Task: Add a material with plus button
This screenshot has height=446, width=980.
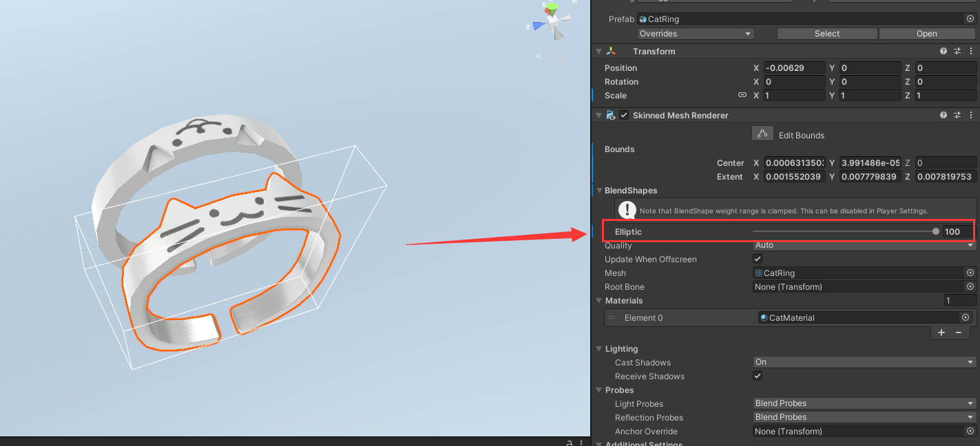Action: (x=941, y=332)
